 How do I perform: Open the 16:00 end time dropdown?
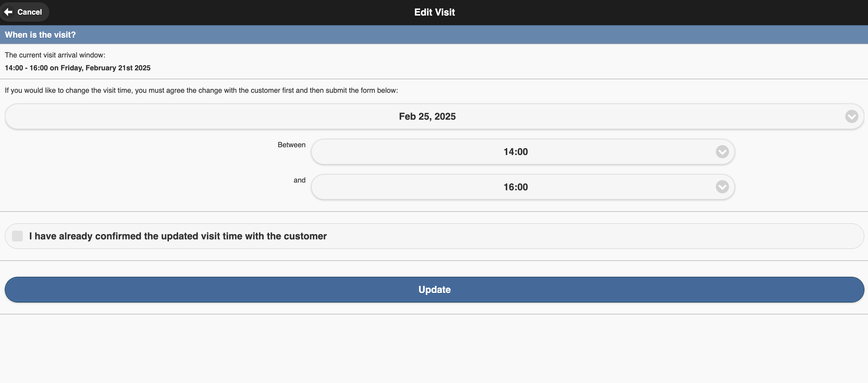pyautogui.click(x=522, y=187)
